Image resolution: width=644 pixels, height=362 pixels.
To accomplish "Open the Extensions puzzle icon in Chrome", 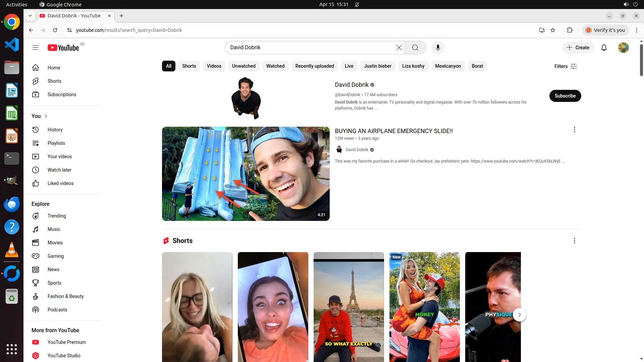I will (x=570, y=30).
